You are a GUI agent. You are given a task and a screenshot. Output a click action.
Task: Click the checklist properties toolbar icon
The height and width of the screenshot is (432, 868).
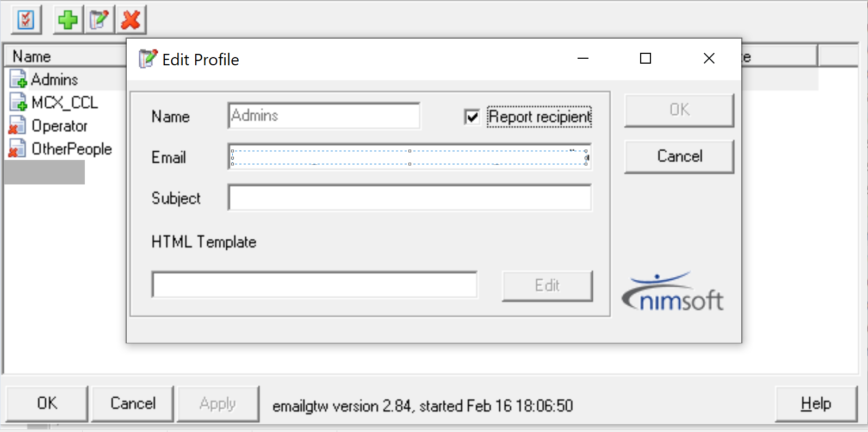[26, 20]
